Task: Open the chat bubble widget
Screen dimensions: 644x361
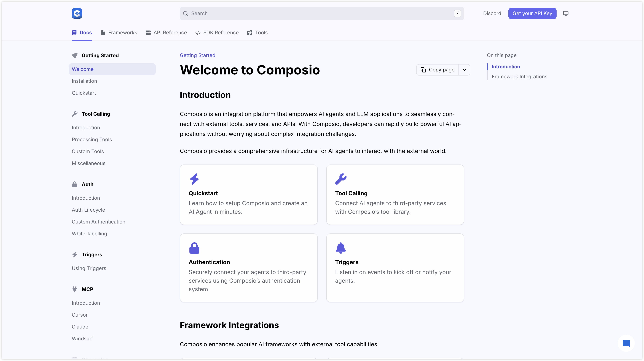Action: [x=626, y=343]
